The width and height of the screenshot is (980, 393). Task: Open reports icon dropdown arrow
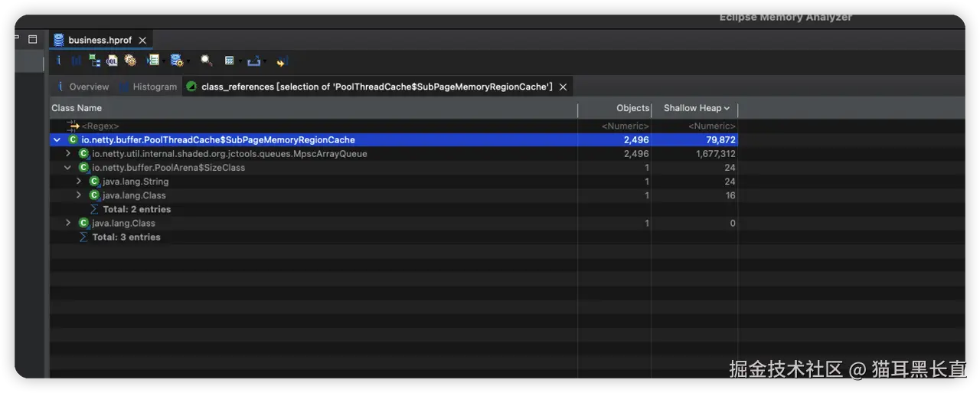164,61
